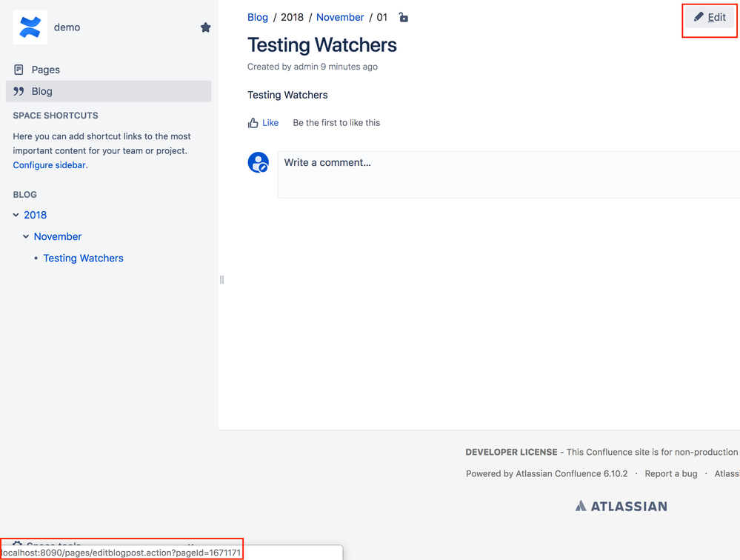Screen dimensions: 740x560
Task: Click the thumbs-up Like icon
Action: 253,123
